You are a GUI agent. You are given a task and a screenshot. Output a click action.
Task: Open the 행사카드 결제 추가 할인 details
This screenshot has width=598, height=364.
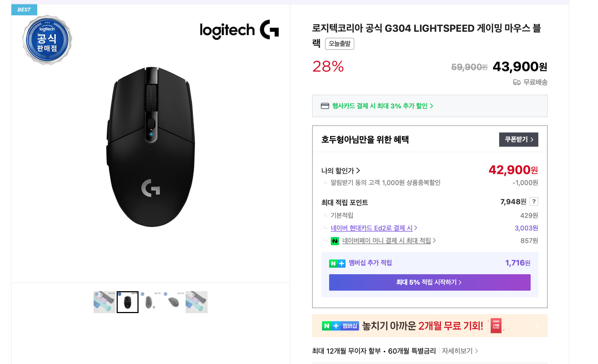[x=382, y=106]
